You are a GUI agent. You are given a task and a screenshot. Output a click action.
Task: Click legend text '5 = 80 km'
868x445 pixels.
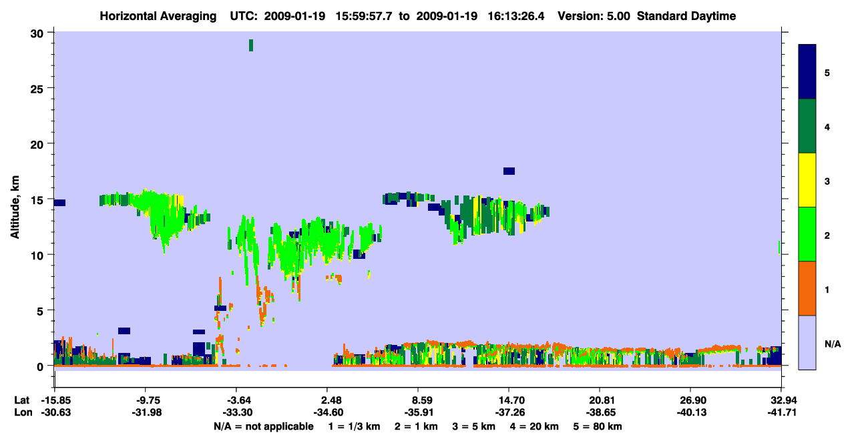tap(599, 426)
